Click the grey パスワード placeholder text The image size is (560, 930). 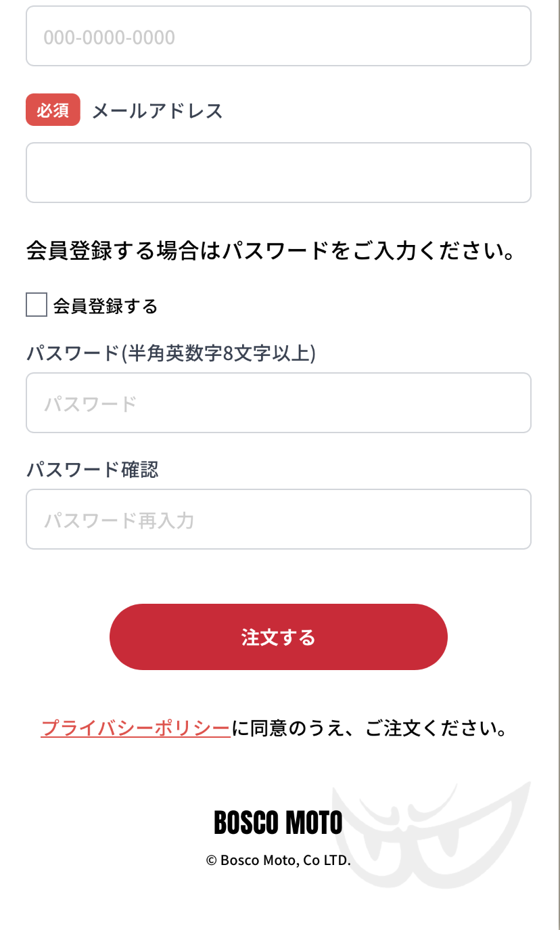91,405
